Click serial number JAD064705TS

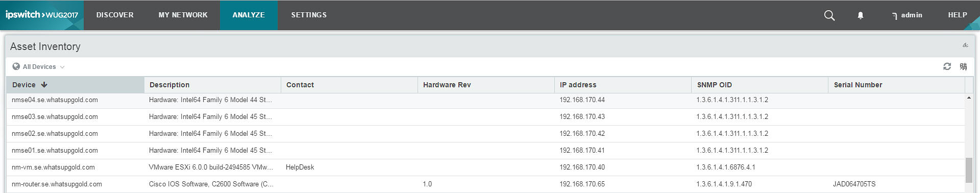[x=854, y=184]
